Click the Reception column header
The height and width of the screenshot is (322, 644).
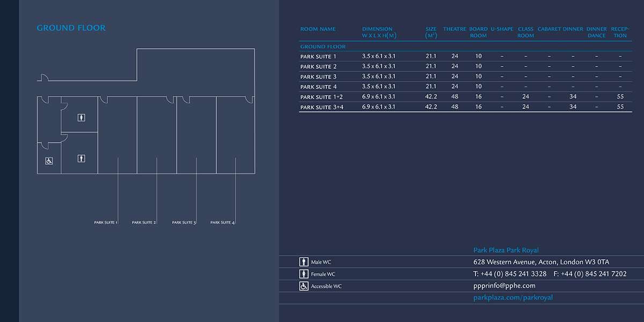(x=619, y=32)
